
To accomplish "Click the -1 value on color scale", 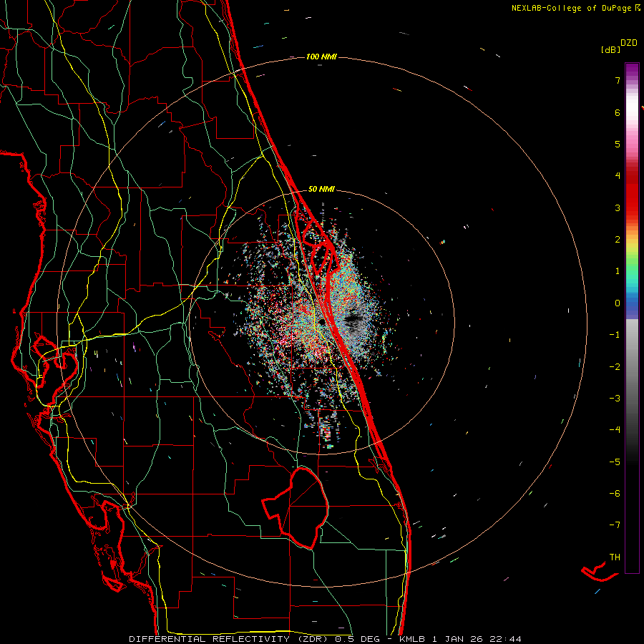I will pyautogui.click(x=615, y=335).
